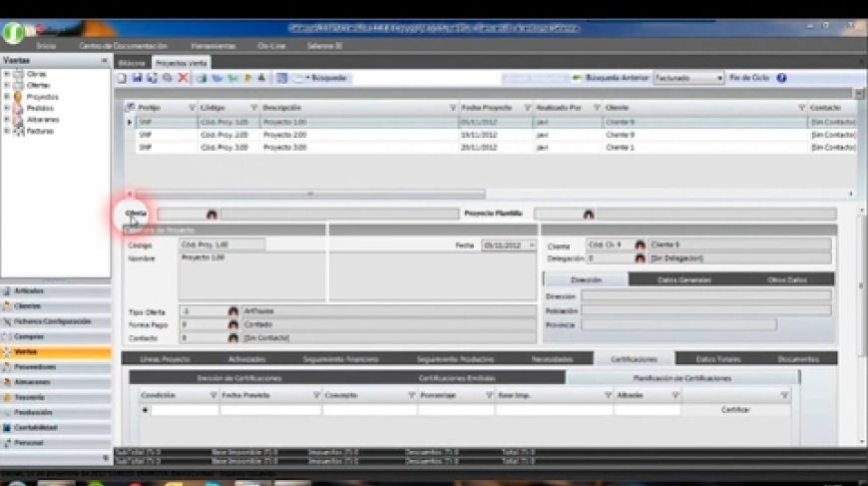Open the On-Line menu

point(271,46)
